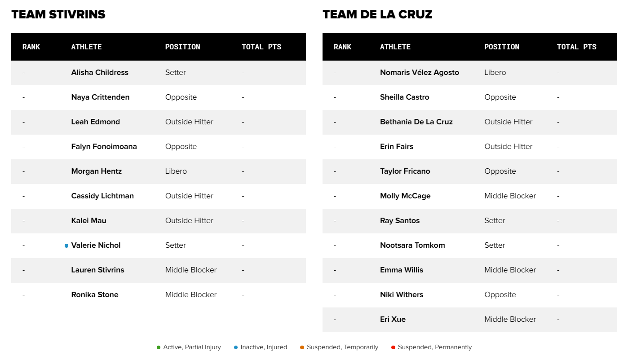Viewport: 628px width, 364px height.
Task: Sort Team Stivrins by Rank header
Action: 31,47
